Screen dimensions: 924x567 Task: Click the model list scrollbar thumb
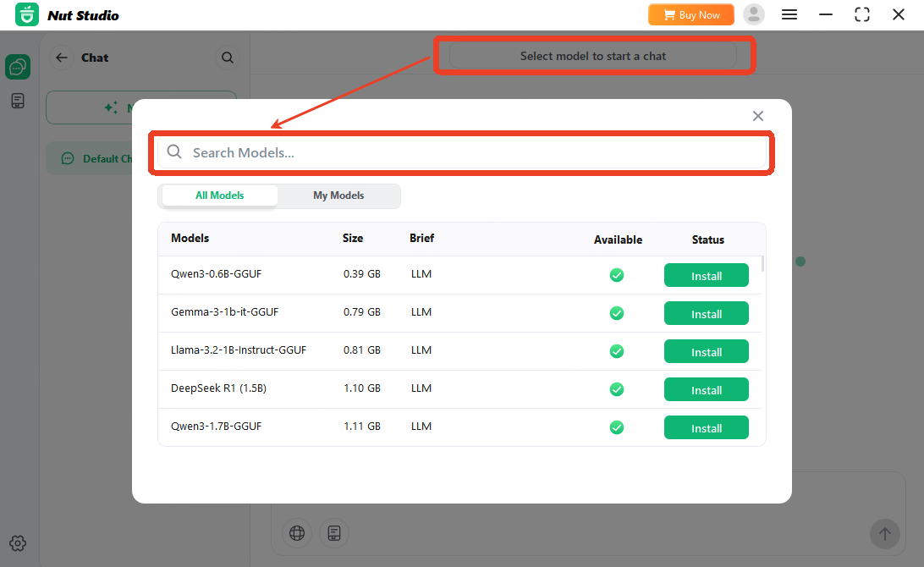tap(763, 263)
